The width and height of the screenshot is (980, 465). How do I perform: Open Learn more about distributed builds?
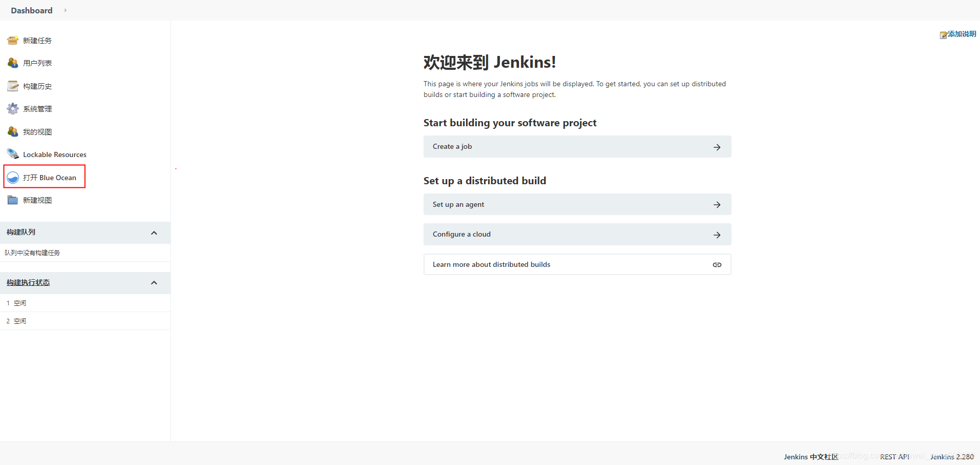tap(577, 264)
